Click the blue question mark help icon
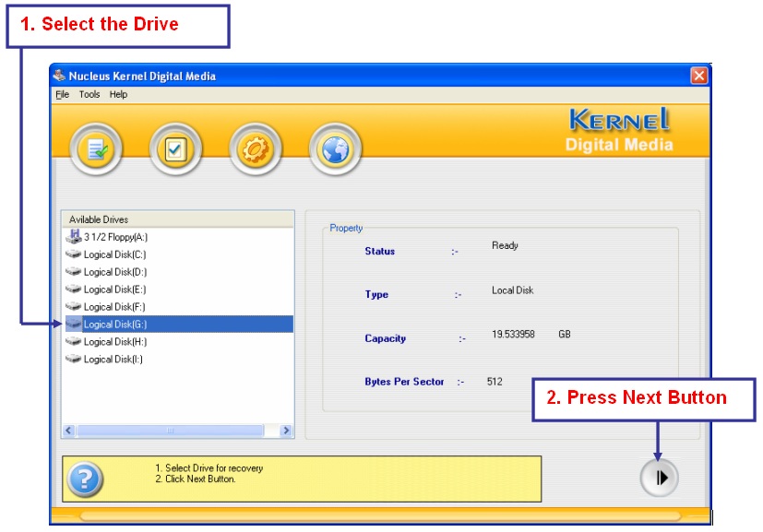This screenshot has height=532, width=763. coord(85,479)
